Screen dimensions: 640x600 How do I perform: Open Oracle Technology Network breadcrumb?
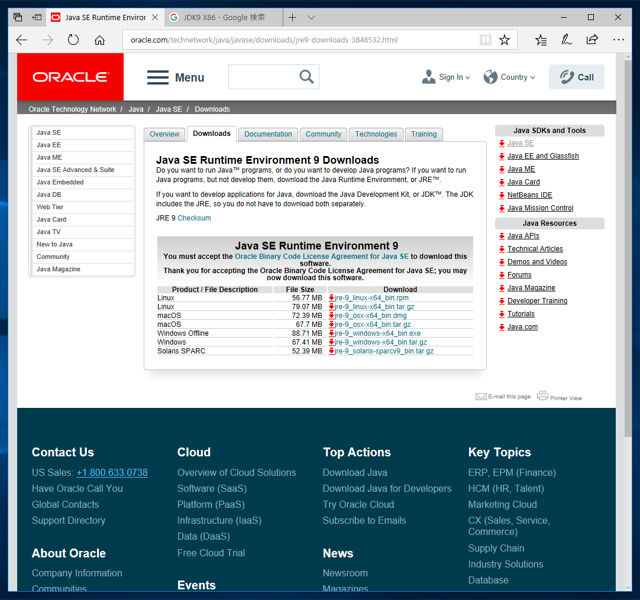(72, 109)
